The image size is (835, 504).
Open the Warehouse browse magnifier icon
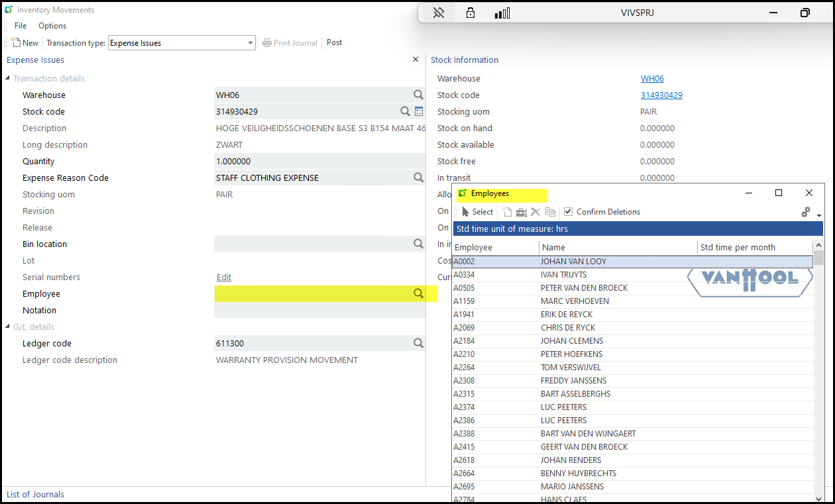coord(418,95)
